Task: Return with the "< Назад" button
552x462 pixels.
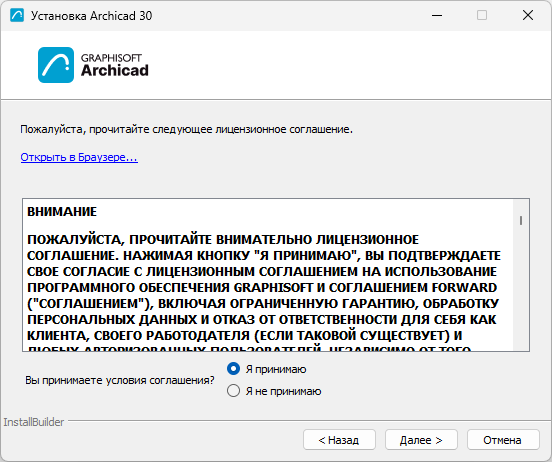Action: tap(339, 440)
